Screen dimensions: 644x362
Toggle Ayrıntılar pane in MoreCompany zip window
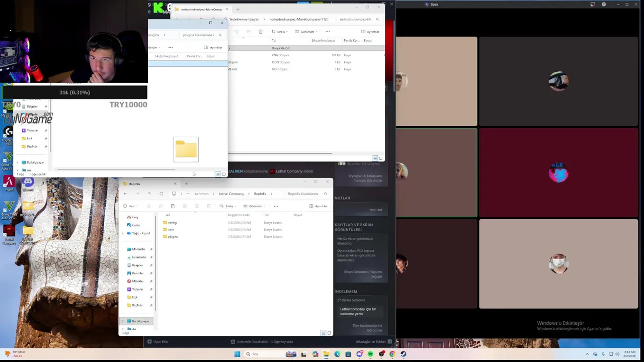[x=370, y=32]
